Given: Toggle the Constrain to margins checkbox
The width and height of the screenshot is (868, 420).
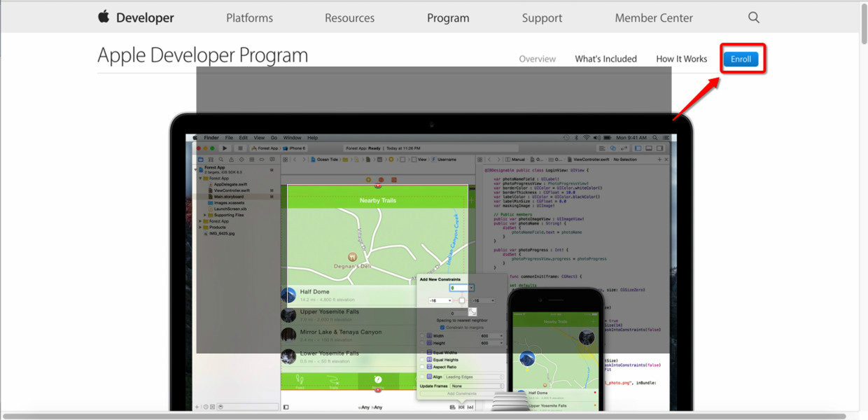Looking at the screenshot, I should 442,328.
